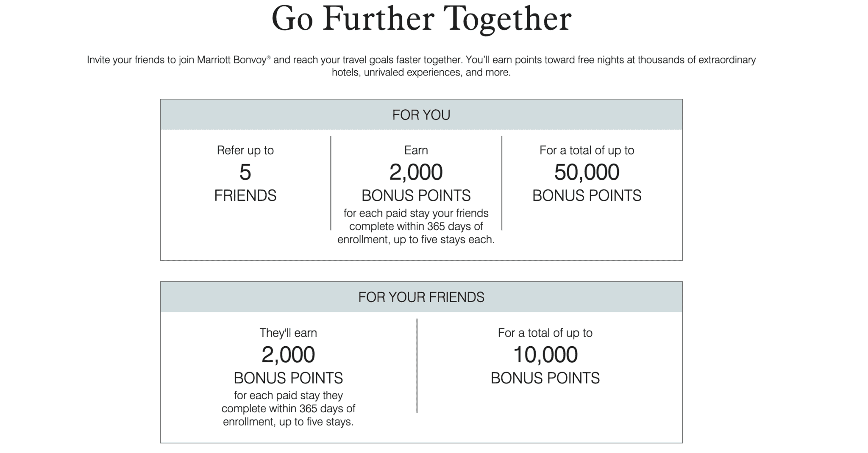This screenshot has width=868, height=453.
Task: Select the "FOR YOUR FRIENDS" section header
Action: coord(421,297)
